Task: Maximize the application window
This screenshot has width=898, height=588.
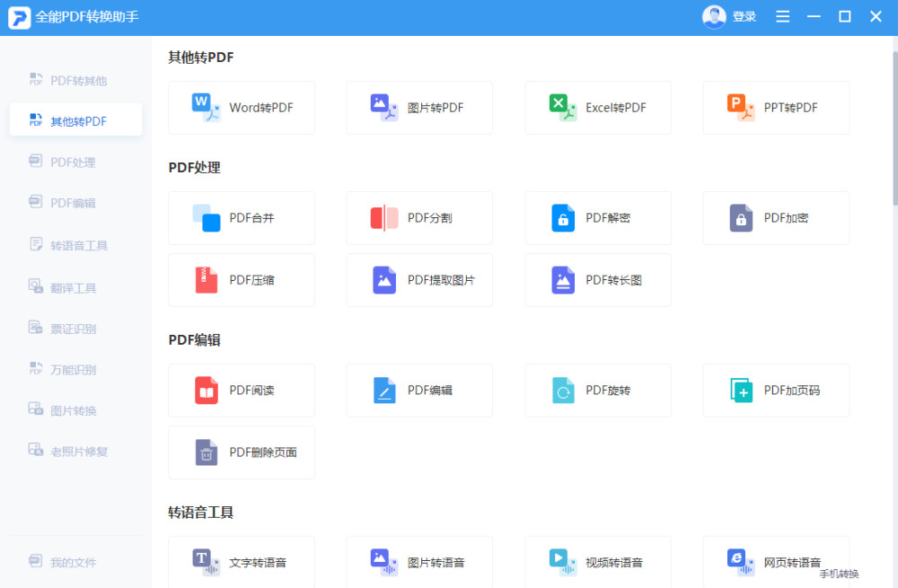Action: pyautogui.click(x=845, y=16)
